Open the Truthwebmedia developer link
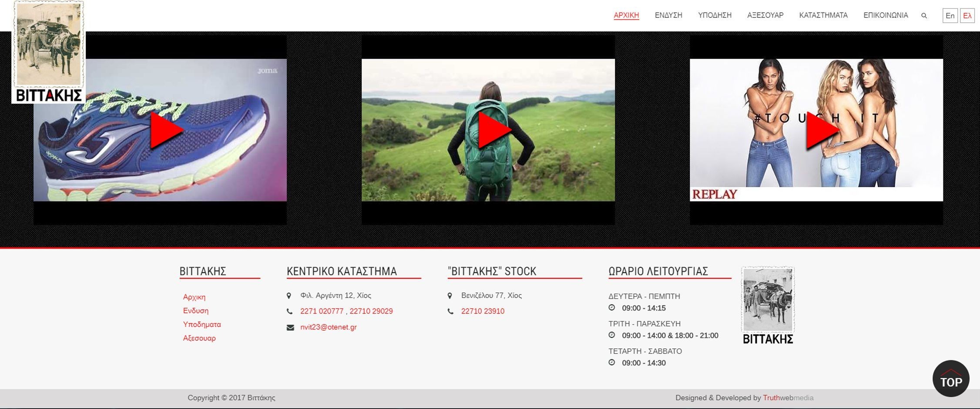 click(x=788, y=398)
